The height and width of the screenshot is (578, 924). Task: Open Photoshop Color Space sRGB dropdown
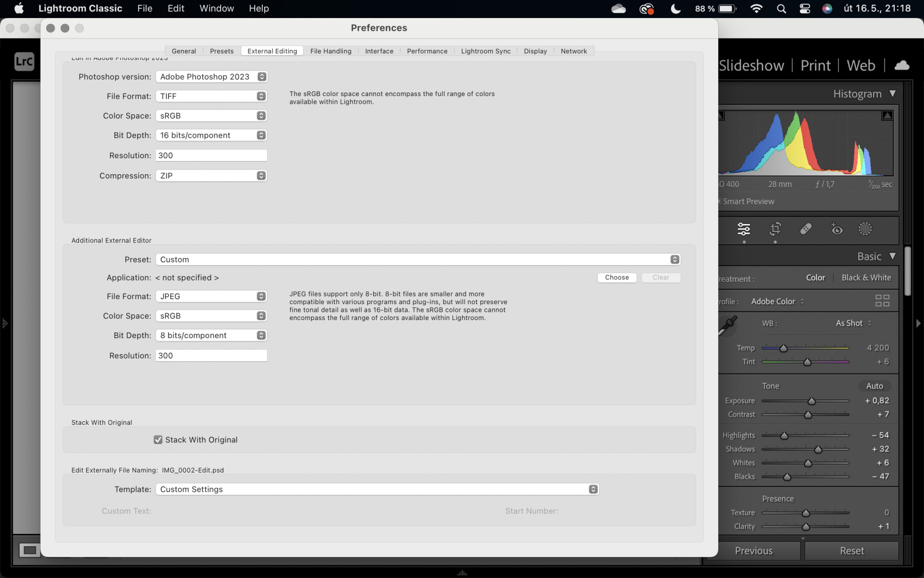[211, 116]
